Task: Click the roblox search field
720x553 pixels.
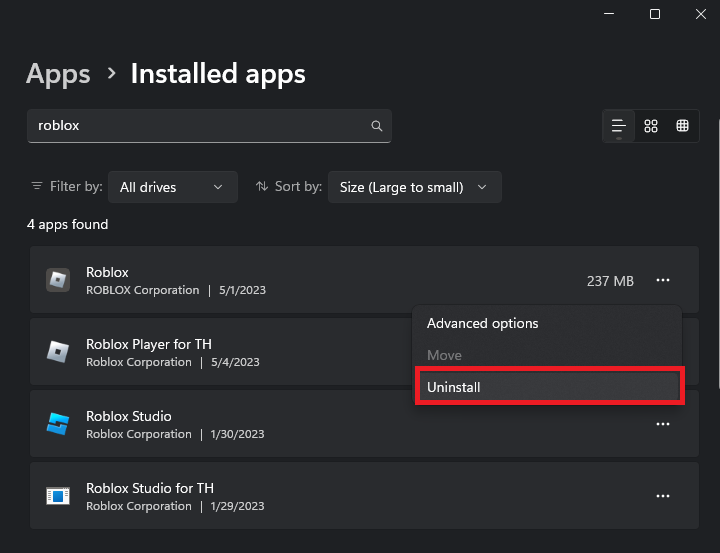Action: 200,126
